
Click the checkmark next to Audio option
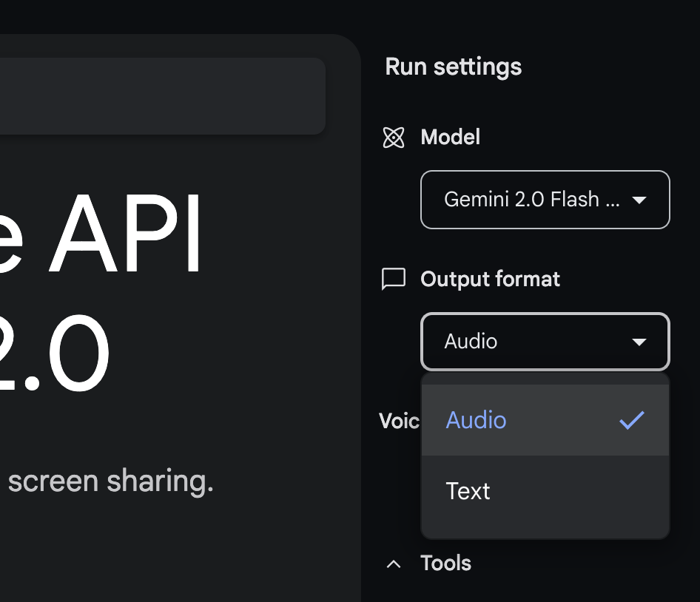pos(632,420)
